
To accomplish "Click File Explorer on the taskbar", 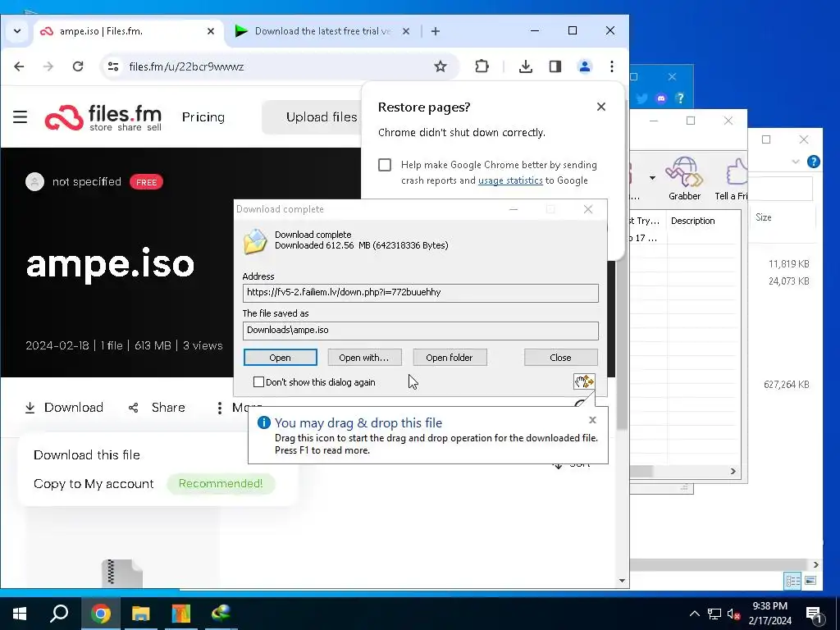I will pyautogui.click(x=141, y=614).
